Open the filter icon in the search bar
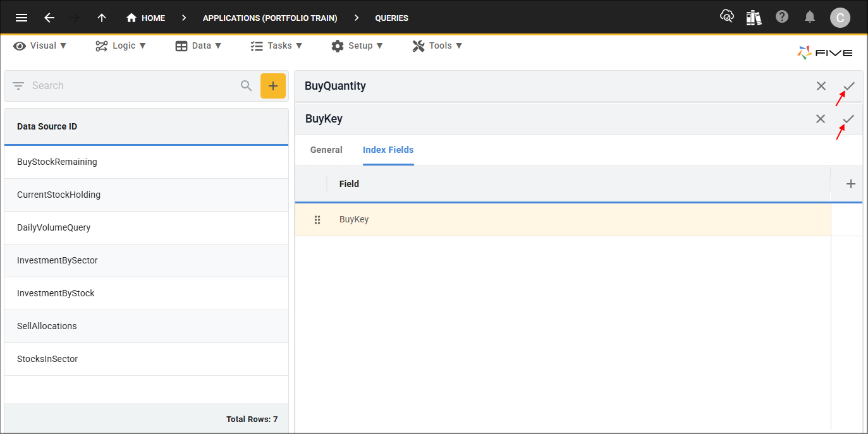The height and width of the screenshot is (434, 868). click(x=18, y=86)
